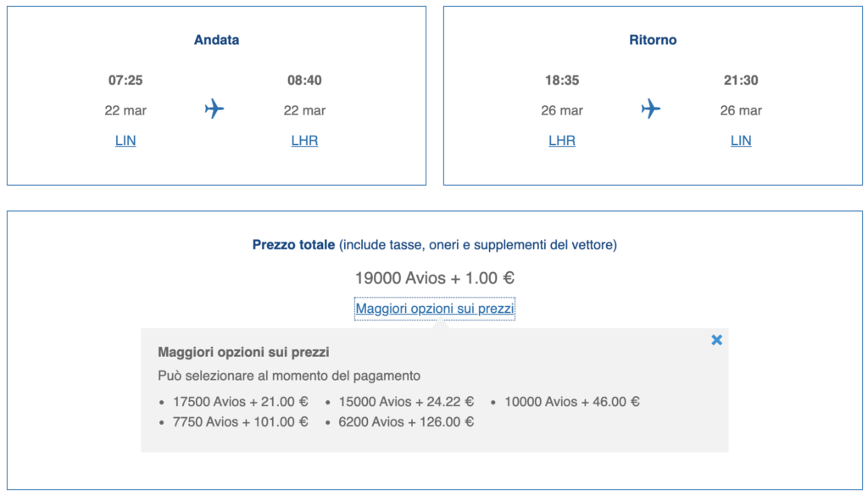Select the 6200 Avios + 126.00 € option
868x496 pixels.
click(406, 422)
